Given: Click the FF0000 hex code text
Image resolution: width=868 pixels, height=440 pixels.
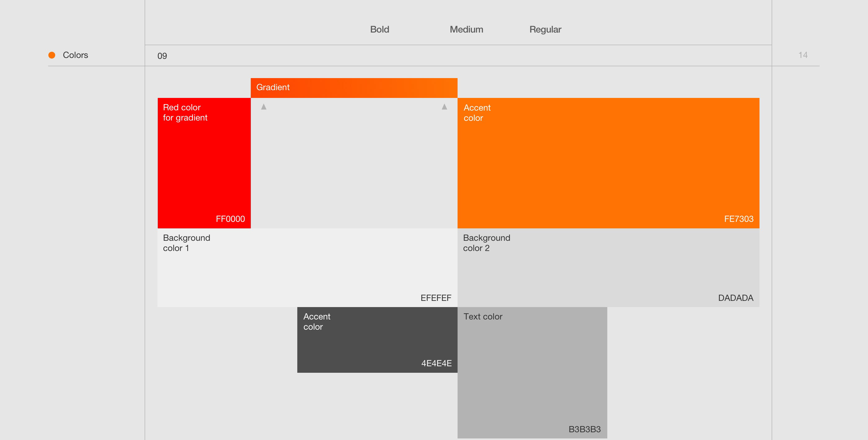Looking at the screenshot, I should pos(230,219).
